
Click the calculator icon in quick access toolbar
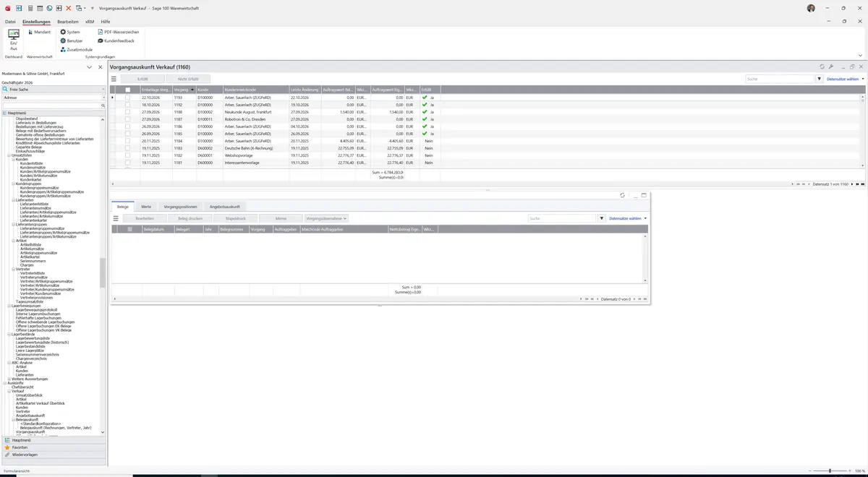pos(29,8)
